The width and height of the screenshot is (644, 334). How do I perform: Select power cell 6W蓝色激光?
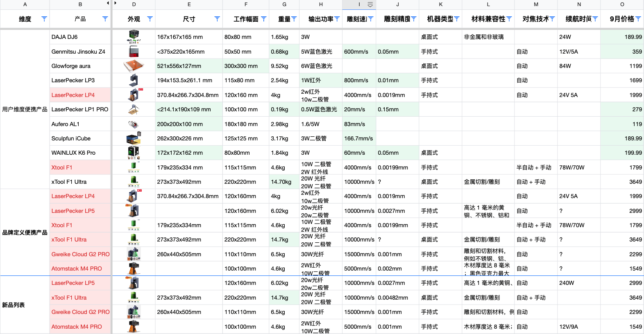tap(321, 66)
